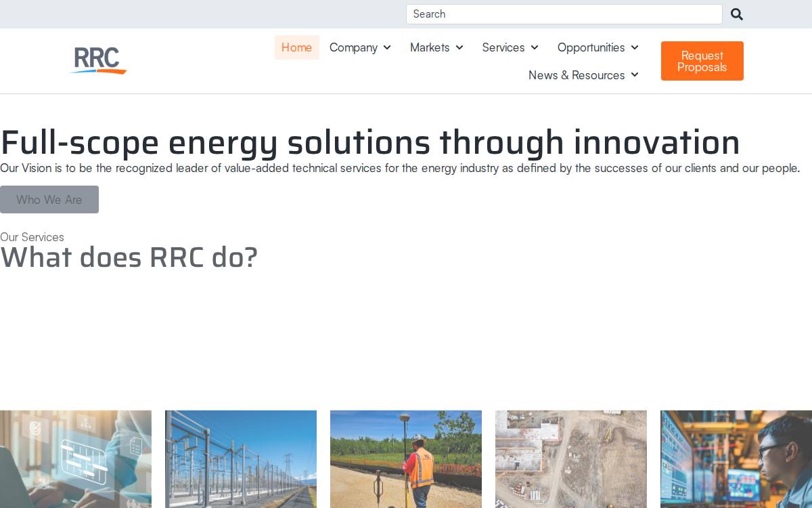812x508 pixels.
Task: Open the RRC logo home link
Action: [98, 60]
